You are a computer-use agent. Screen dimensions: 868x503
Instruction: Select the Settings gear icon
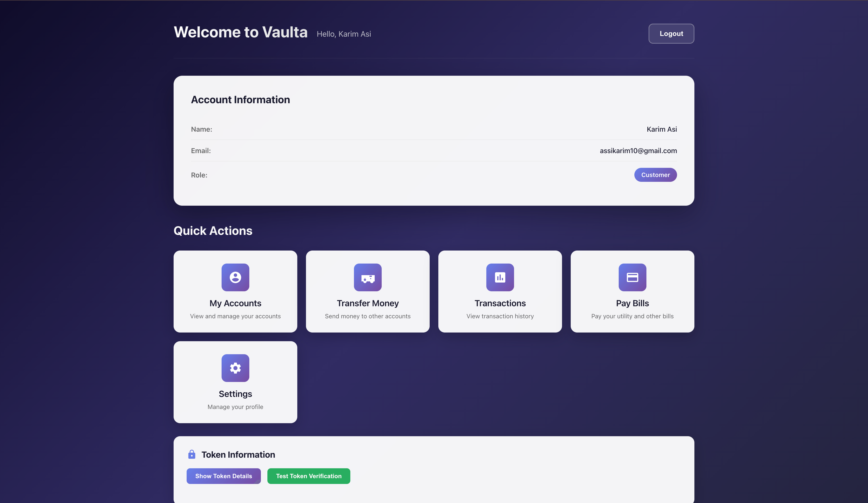click(x=235, y=368)
